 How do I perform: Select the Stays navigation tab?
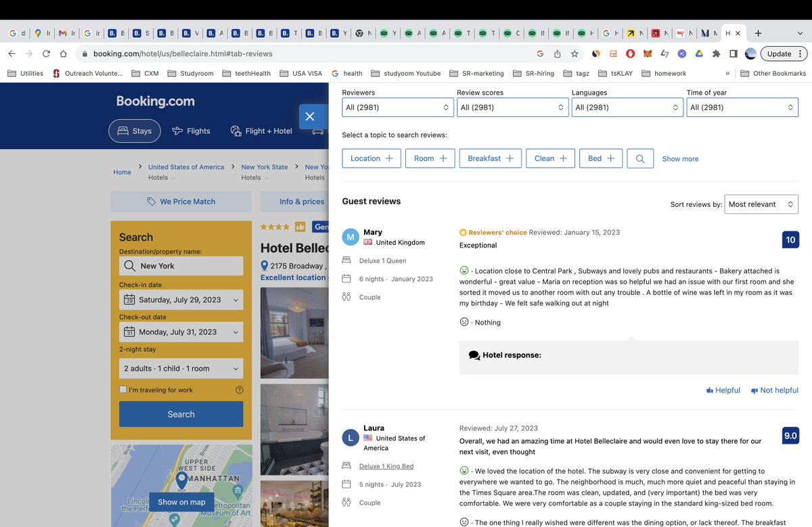click(x=135, y=131)
